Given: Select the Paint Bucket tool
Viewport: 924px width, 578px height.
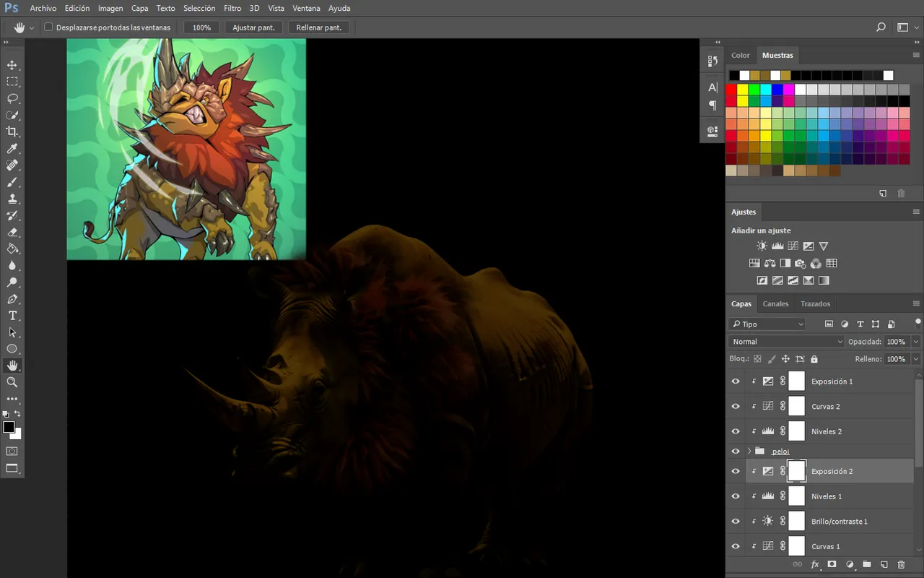Looking at the screenshot, I should point(12,249).
